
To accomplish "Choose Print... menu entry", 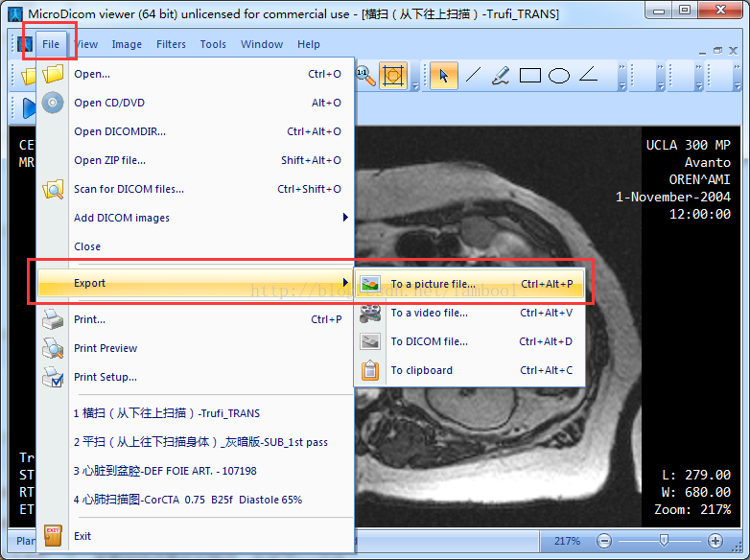I will [x=196, y=319].
